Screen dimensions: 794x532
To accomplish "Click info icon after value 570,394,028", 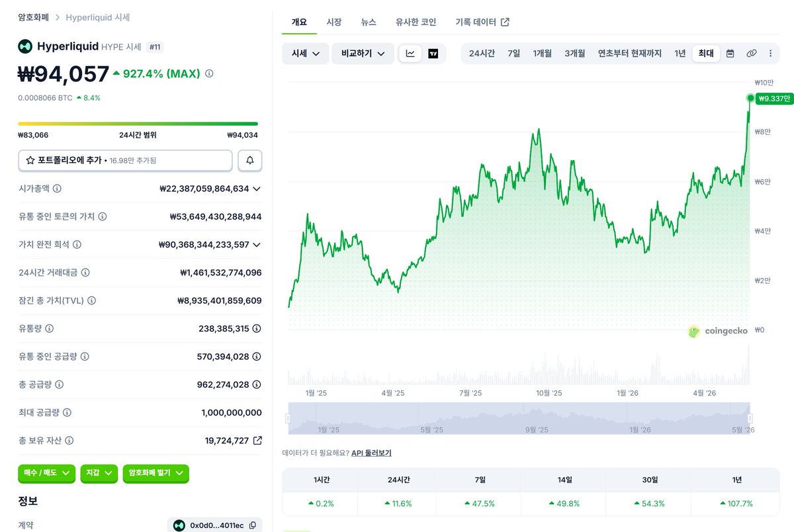I will click(257, 356).
